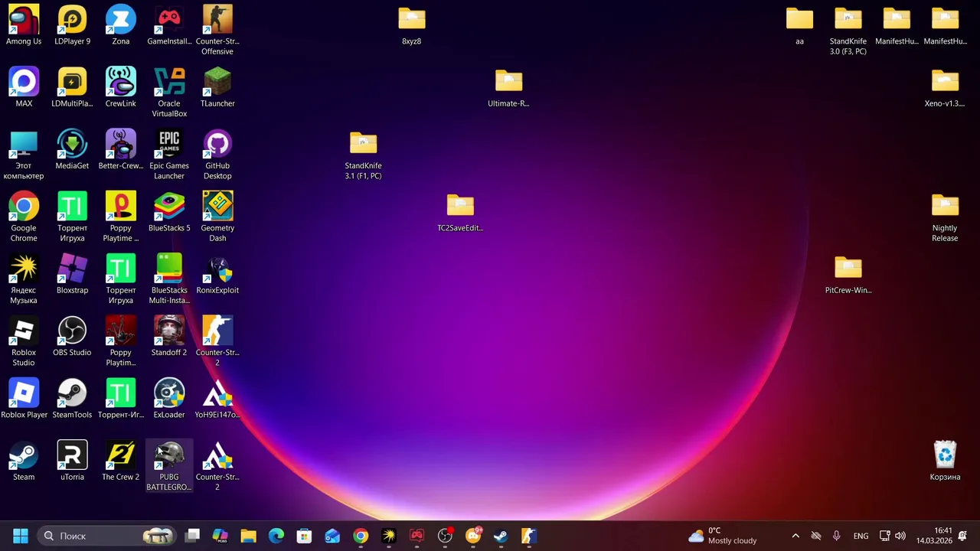This screenshot has height=551, width=980.
Task: Select the RonixExploit desktop icon
Action: tap(217, 275)
